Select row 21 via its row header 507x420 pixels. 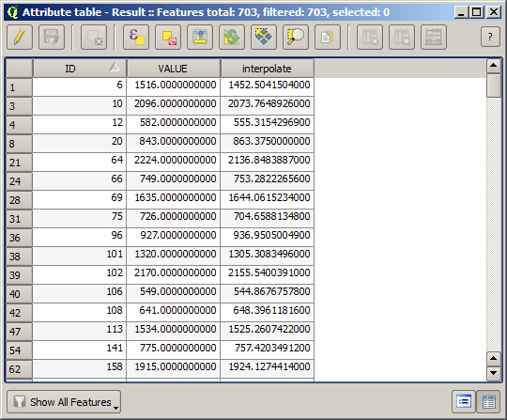[x=19, y=163]
